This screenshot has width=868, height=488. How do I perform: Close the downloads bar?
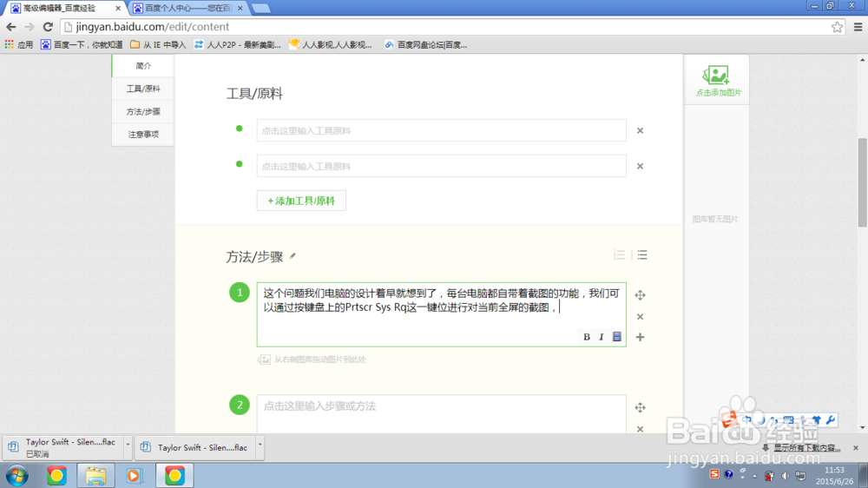click(x=856, y=447)
